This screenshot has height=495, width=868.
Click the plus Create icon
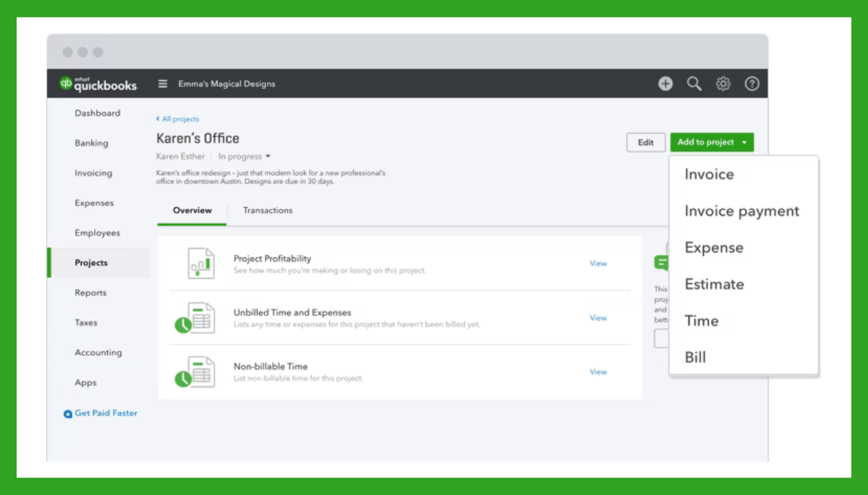click(x=665, y=83)
